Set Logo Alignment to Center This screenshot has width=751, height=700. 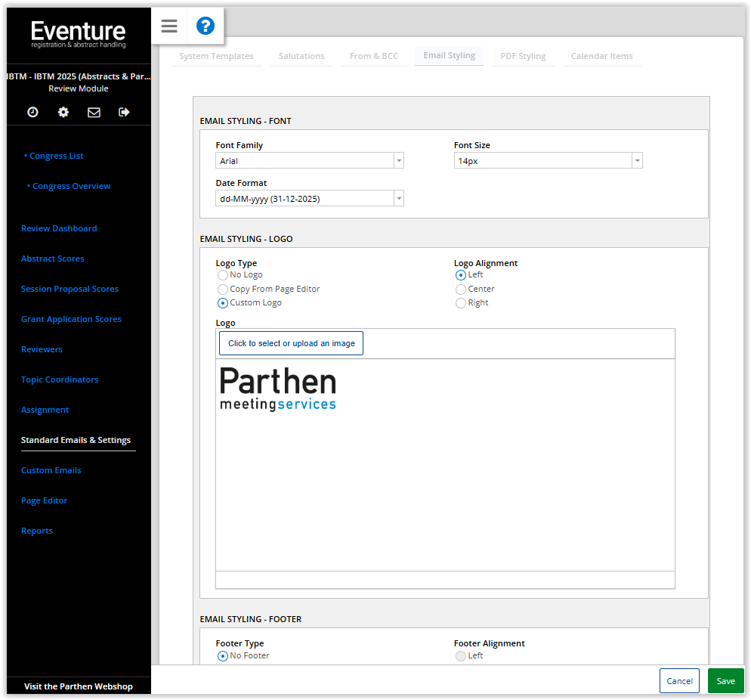click(461, 290)
